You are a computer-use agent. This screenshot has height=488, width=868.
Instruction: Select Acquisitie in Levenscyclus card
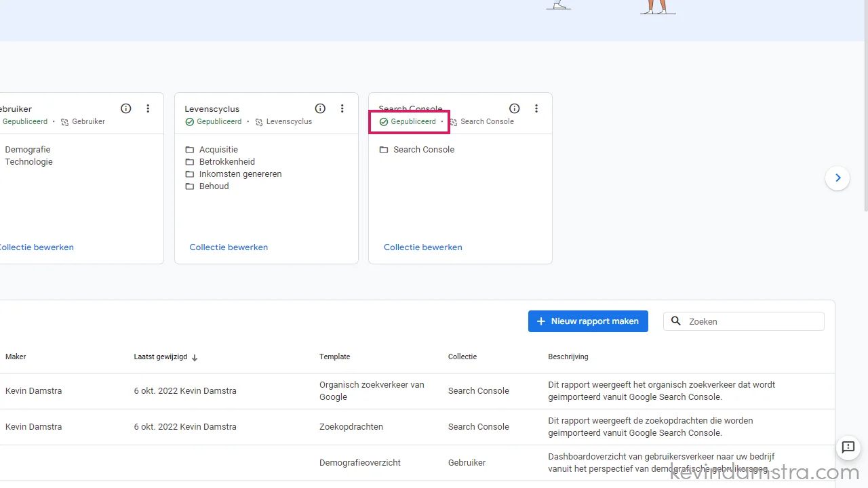point(218,150)
